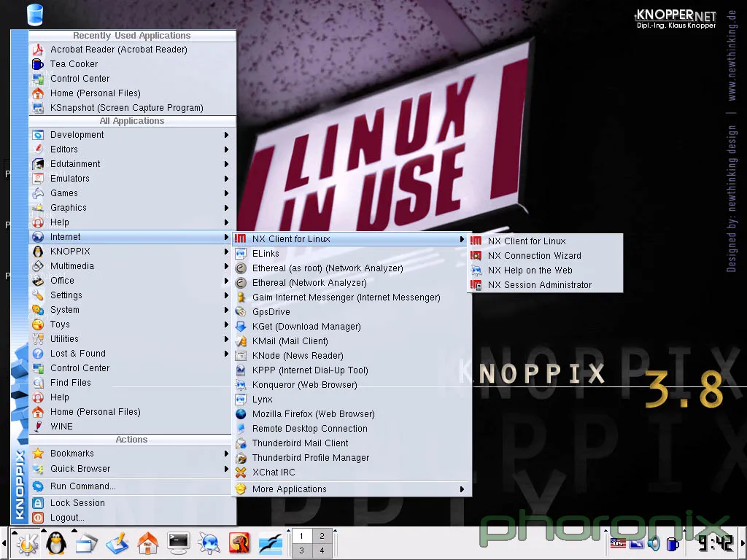
Task: Click the US flag keyboard layout icon
Action: [x=618, y=542]
